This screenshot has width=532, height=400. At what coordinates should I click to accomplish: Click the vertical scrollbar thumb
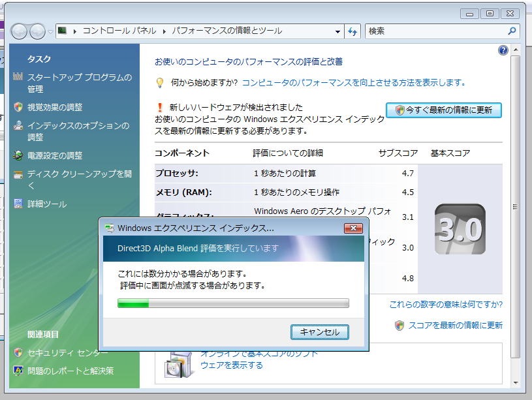coord(516,207)
